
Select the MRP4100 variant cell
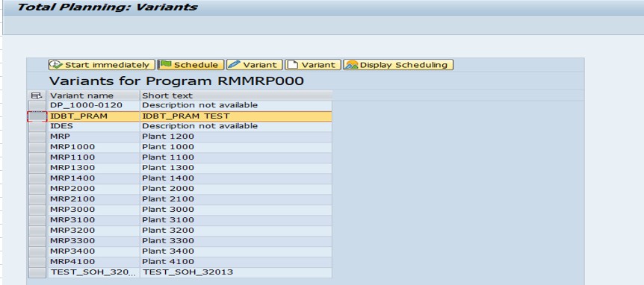click(94, 262)
